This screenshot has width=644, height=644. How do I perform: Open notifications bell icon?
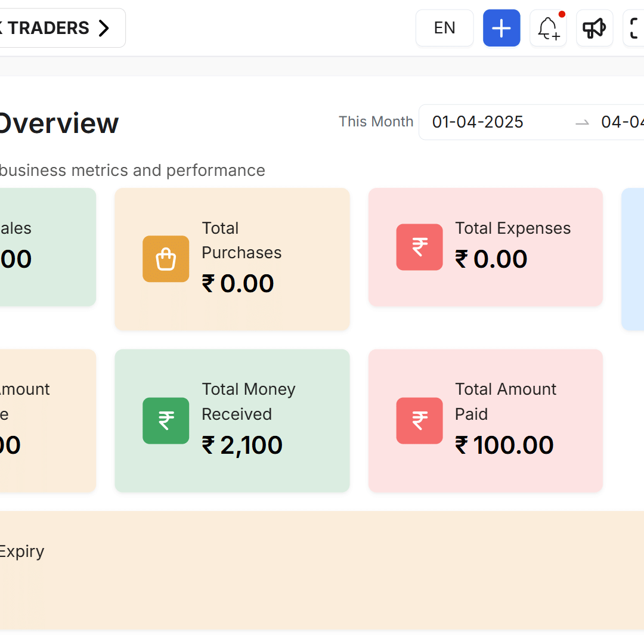549,28
